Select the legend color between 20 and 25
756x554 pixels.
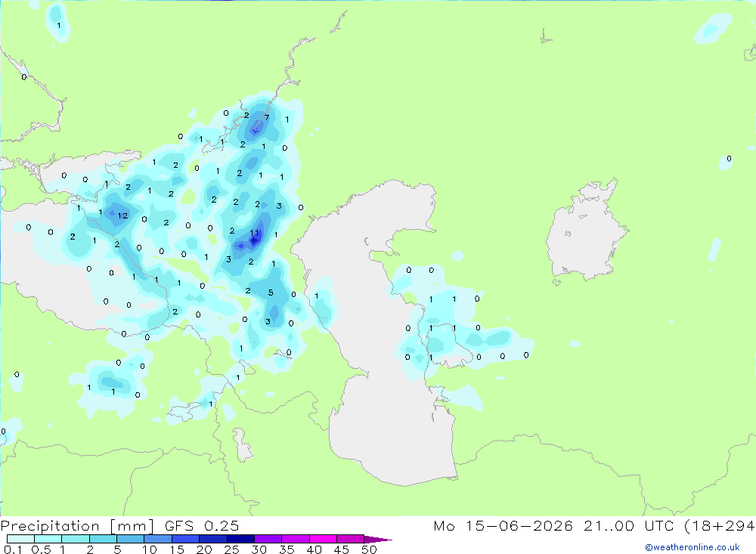[x=212, y=539]
